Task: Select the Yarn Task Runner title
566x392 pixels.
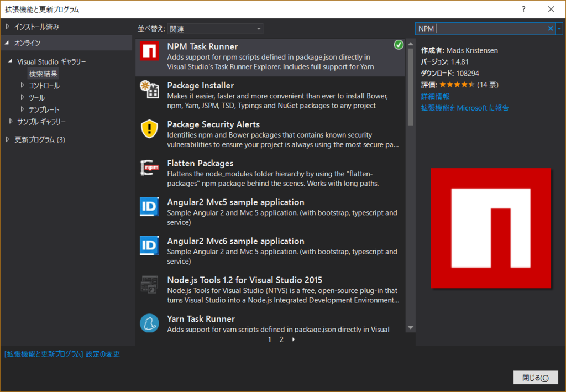Action: 201,319
